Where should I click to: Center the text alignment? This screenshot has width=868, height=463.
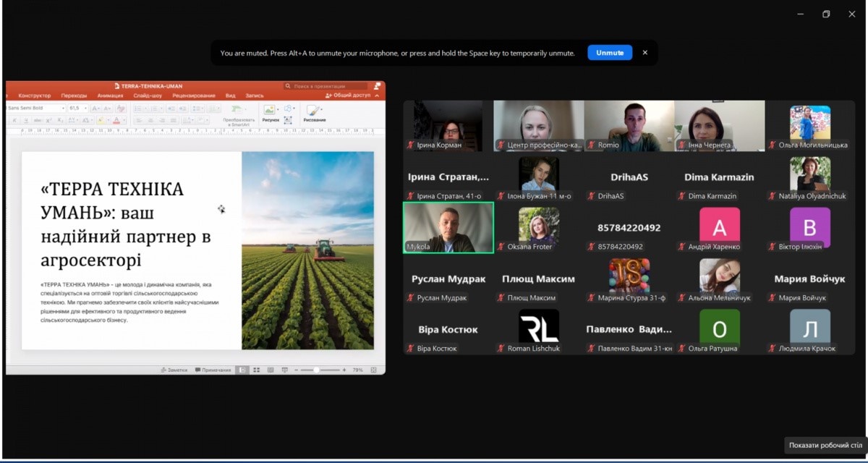(151, 120)
